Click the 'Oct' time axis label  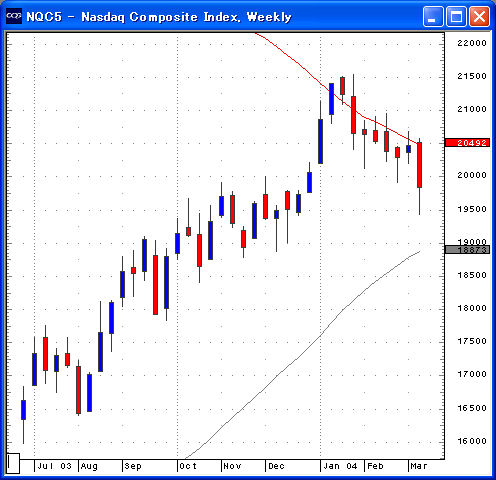coord(188,466)
